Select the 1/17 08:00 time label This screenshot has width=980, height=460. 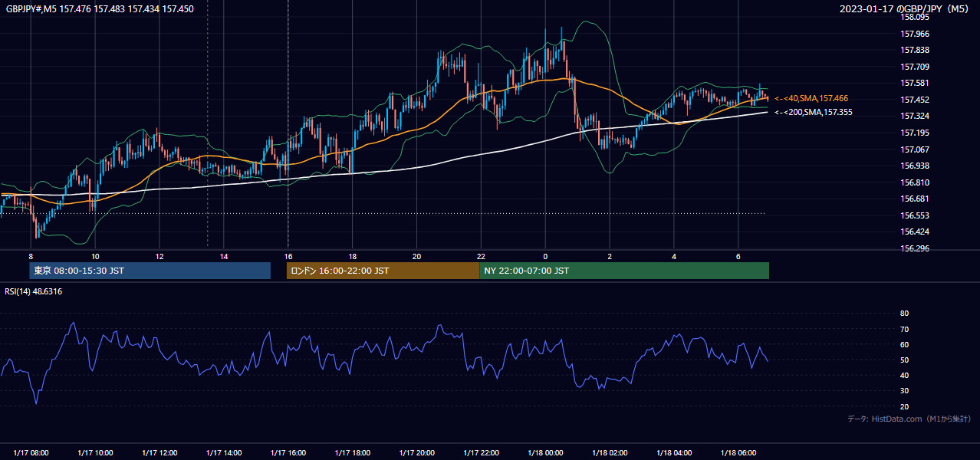point(31,452)
